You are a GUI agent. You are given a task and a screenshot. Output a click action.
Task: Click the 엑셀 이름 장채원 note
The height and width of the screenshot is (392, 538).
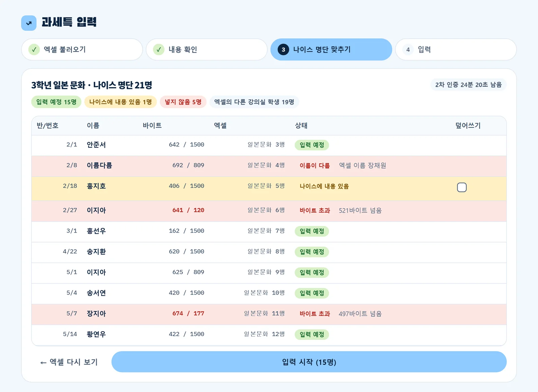point(362,165)
